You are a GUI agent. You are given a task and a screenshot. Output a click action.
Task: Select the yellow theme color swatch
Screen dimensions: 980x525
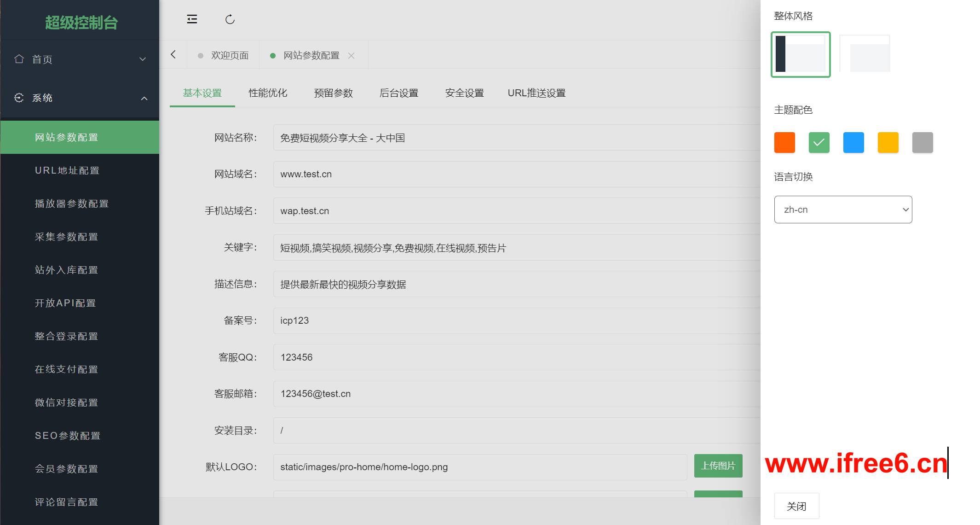(x=888, y=142)
